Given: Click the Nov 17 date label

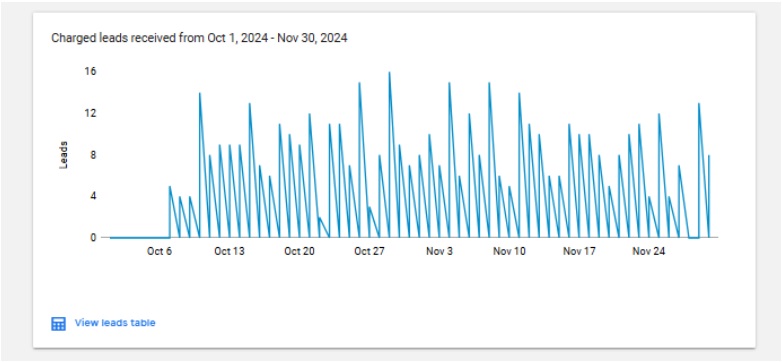Looking at the screenshot, I should pyautogui.click(x=580, y=251).
